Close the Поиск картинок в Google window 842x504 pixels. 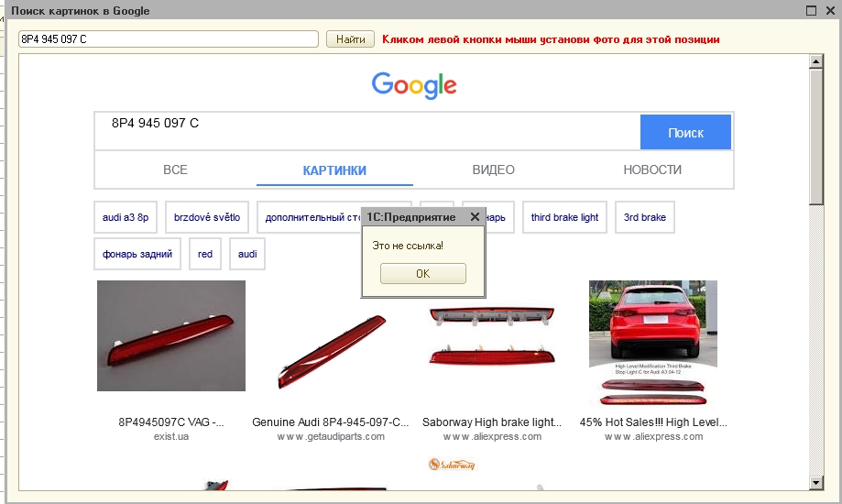point(830,10)
